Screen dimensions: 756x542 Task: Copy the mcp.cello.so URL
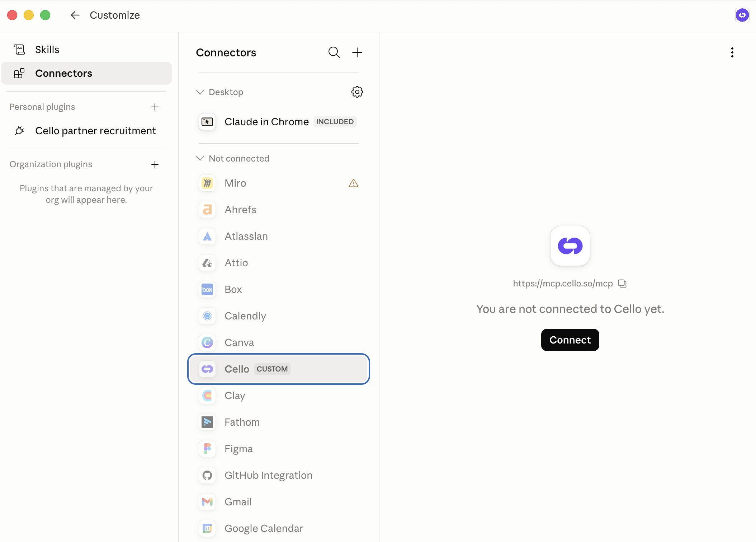[622, 284]
